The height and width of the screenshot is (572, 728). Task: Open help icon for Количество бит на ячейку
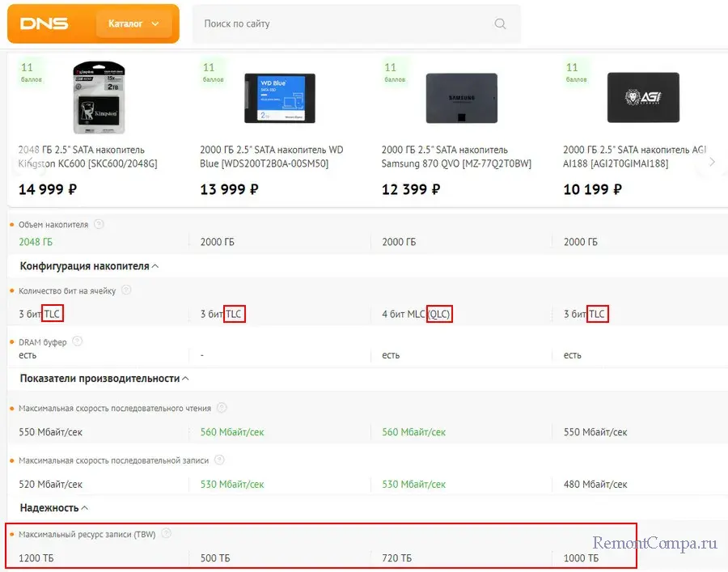click(x=126, y=290)
